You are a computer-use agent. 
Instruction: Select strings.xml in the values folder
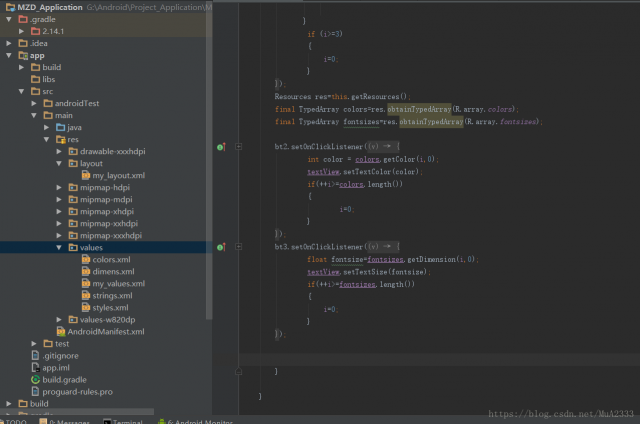(112, 295)
